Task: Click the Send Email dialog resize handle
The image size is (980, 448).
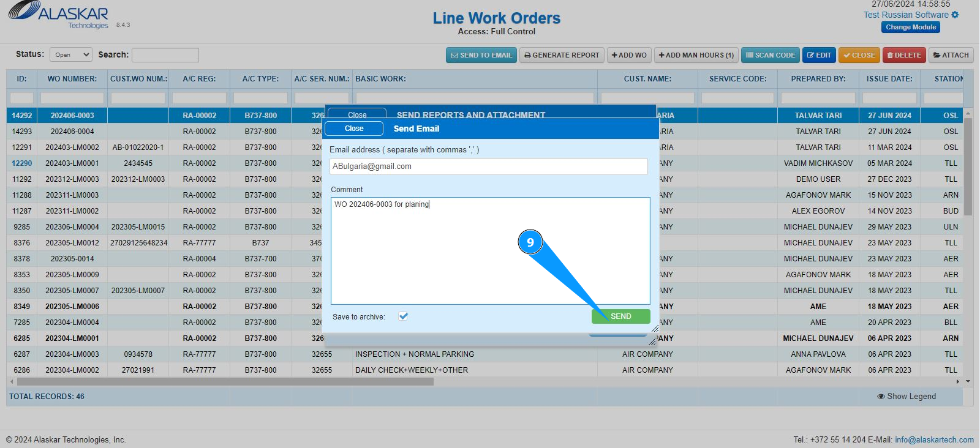Action: [655, 329]
